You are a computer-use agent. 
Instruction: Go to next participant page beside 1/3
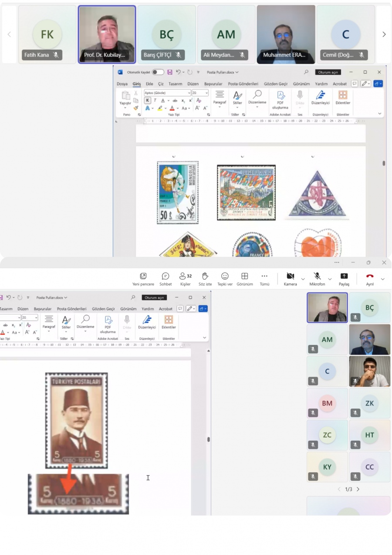(358, 489)
